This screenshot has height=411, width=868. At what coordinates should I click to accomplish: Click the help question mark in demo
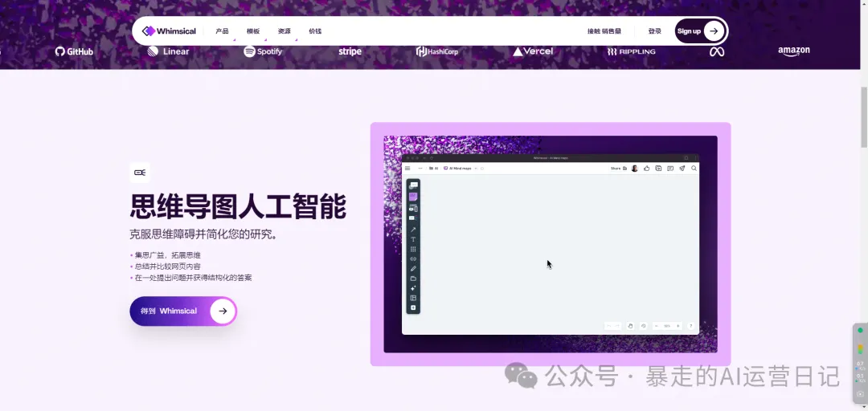(x=691, y=326)
